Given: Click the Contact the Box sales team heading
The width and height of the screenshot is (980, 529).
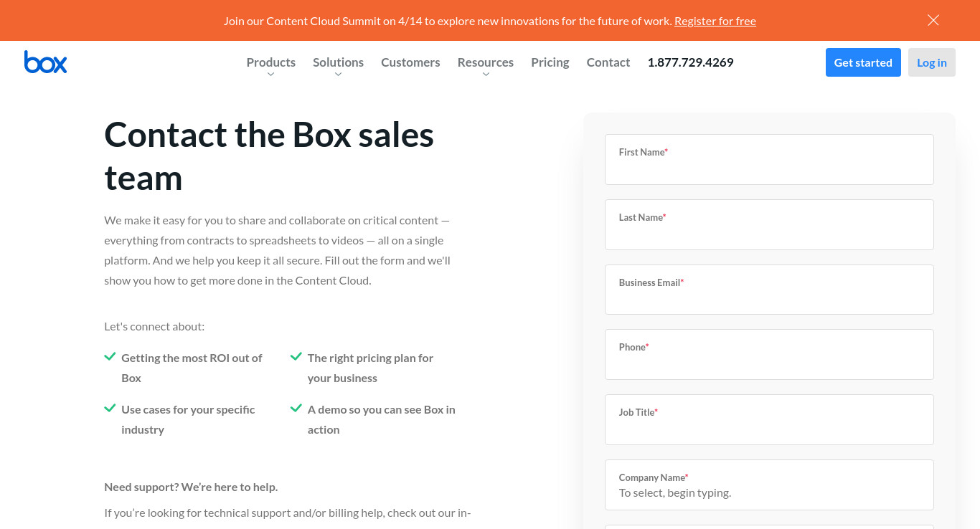Looking at the screenshot, I should [269, 156].
